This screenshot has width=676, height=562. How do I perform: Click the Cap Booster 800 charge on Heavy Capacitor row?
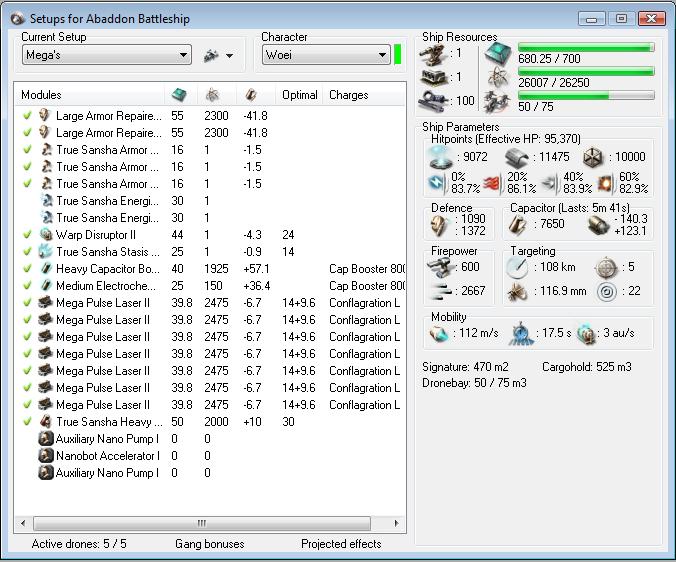click(367, 269)
